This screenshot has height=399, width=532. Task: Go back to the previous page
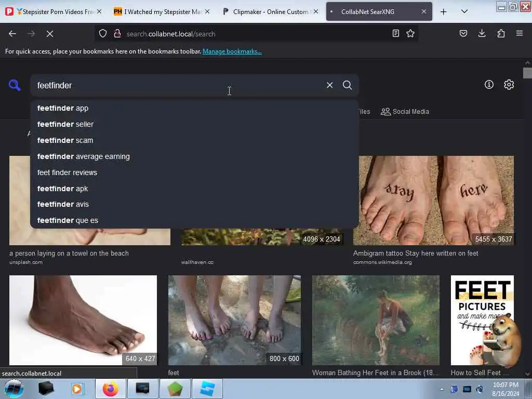pos(12,34)
